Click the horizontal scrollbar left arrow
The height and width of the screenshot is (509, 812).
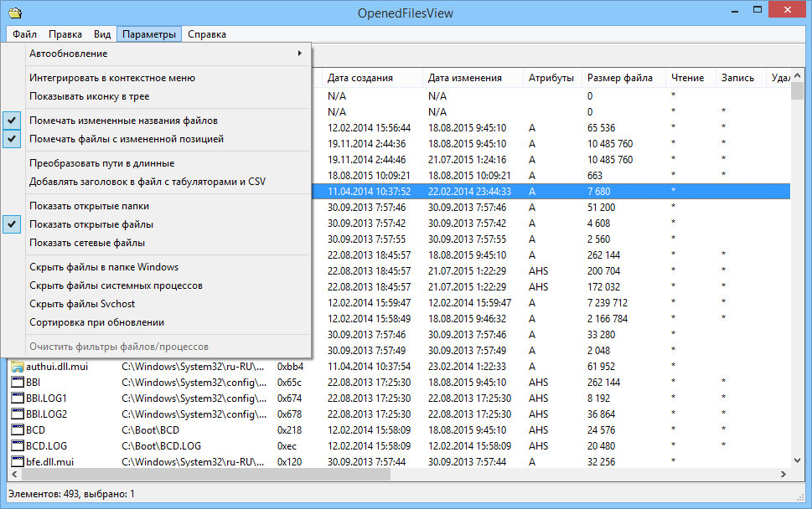(x=14, y=474)
